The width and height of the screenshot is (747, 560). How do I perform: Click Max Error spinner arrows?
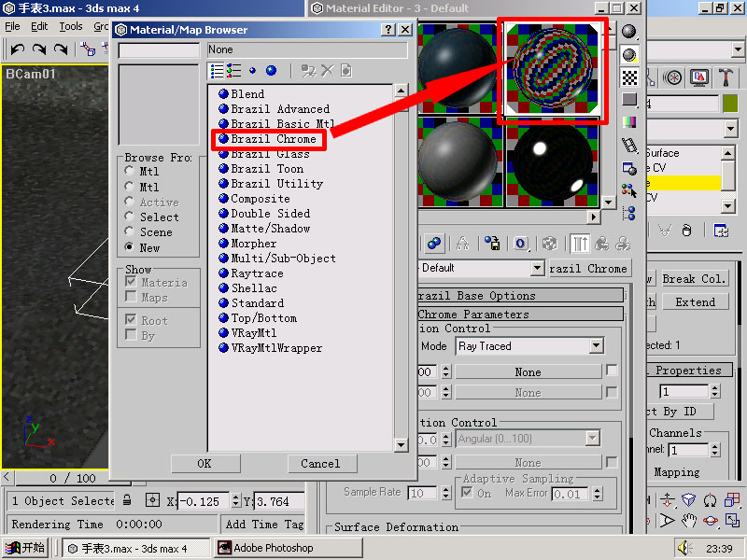(x=598, y=494)
